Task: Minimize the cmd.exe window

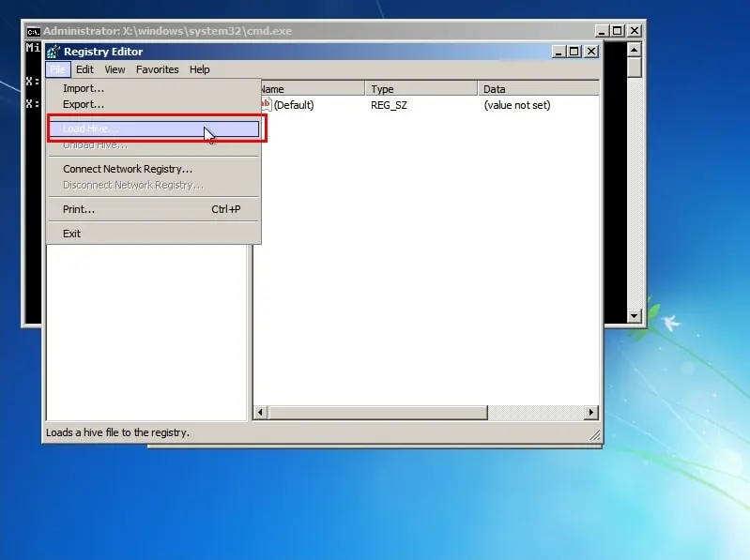Action: (x=603, y=31)
